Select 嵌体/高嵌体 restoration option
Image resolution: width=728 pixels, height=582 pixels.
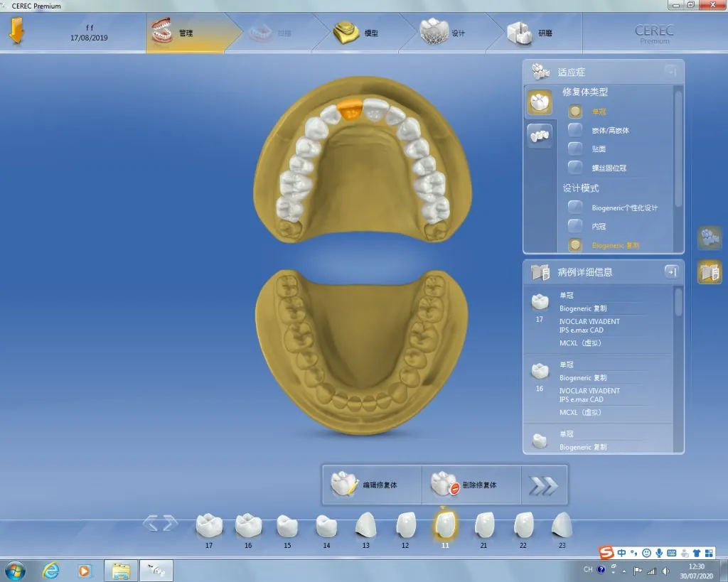[x=575, y=130]
